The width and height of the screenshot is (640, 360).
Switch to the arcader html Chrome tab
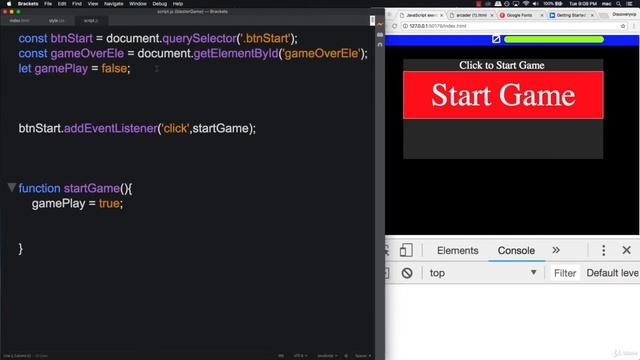pyautogui.click(x=471, y=15)
